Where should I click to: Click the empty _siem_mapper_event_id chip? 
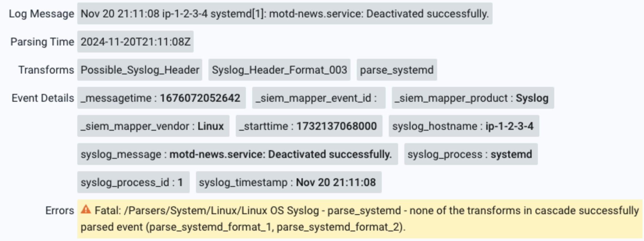coord(319,98)
